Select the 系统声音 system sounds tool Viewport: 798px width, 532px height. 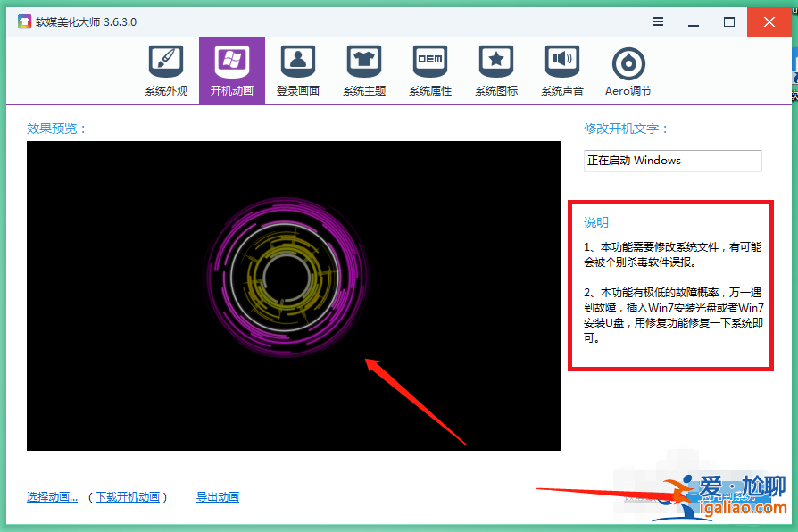pos(561,70)
